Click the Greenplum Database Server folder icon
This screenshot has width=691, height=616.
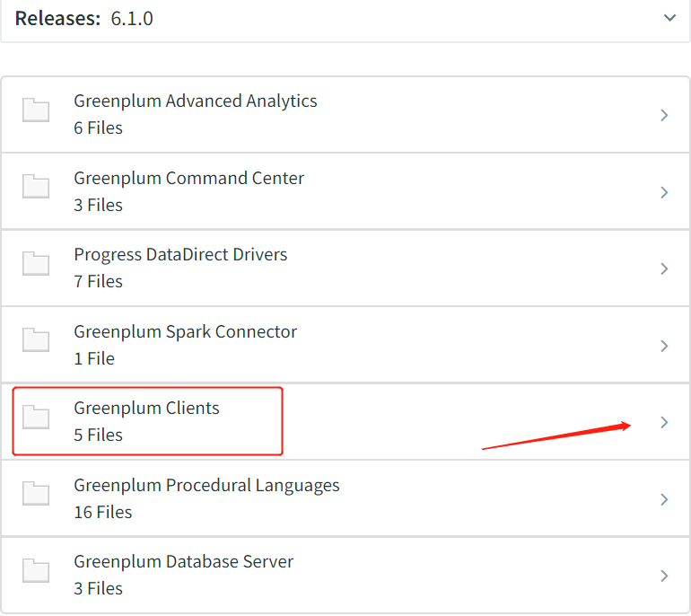pyautogui.click(x=36, y=571)
